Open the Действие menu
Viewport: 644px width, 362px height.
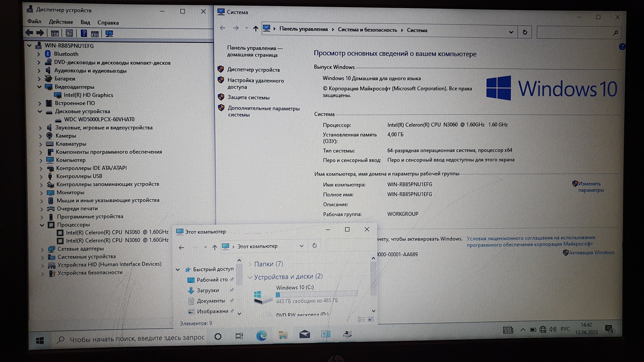point(61,22)
